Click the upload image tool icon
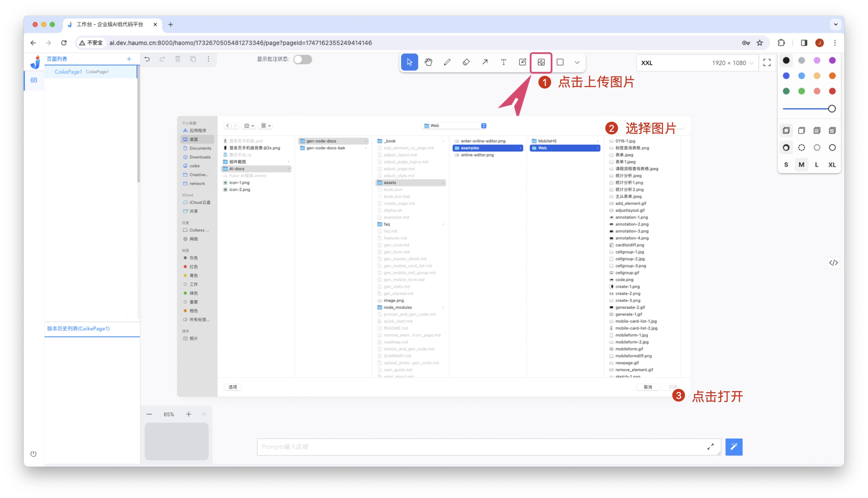Screen dimensions: 868x498 tap(541, 62)
